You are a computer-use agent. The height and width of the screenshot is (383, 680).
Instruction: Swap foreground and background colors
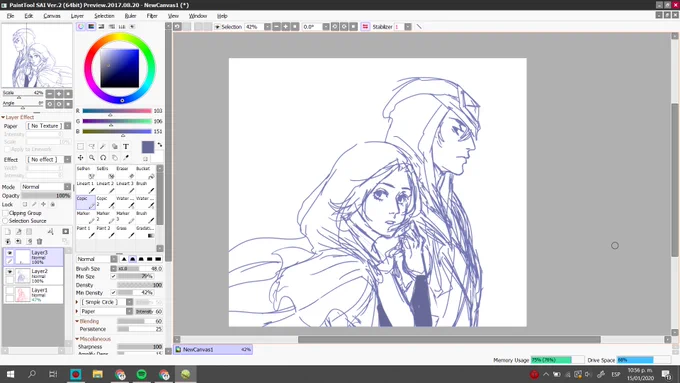[160, 145]
